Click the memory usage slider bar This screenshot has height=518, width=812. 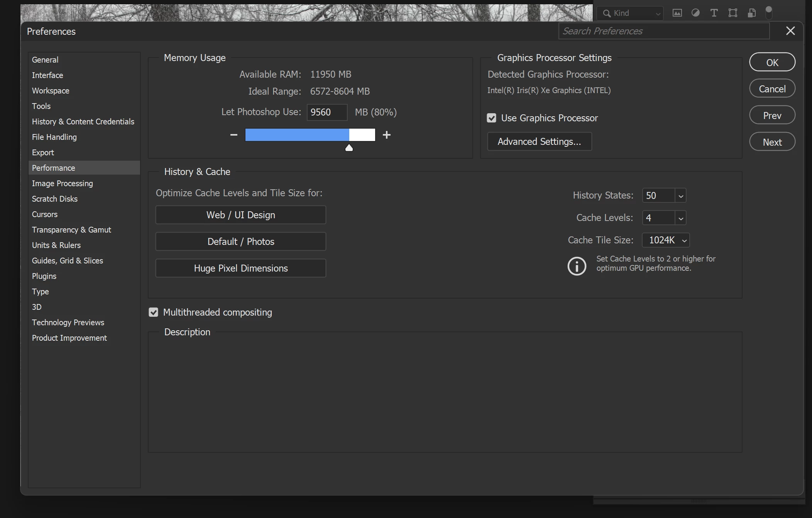tap(310, 135)
